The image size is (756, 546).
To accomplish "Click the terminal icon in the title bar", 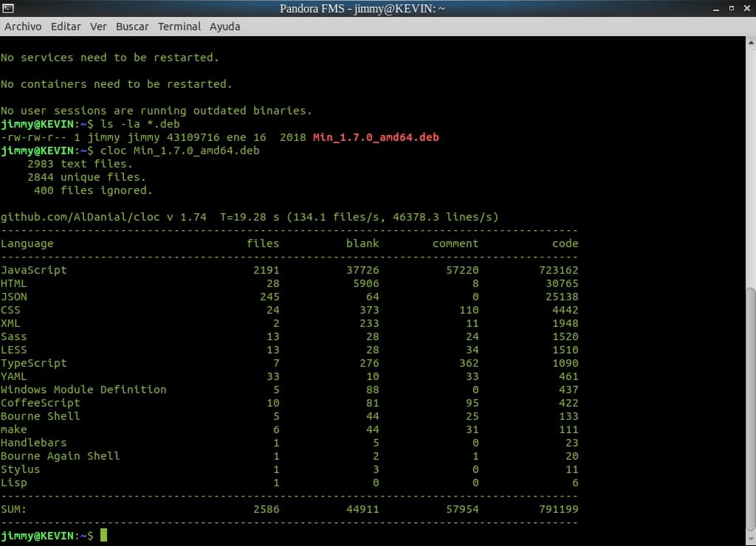I will coord(8,8).
